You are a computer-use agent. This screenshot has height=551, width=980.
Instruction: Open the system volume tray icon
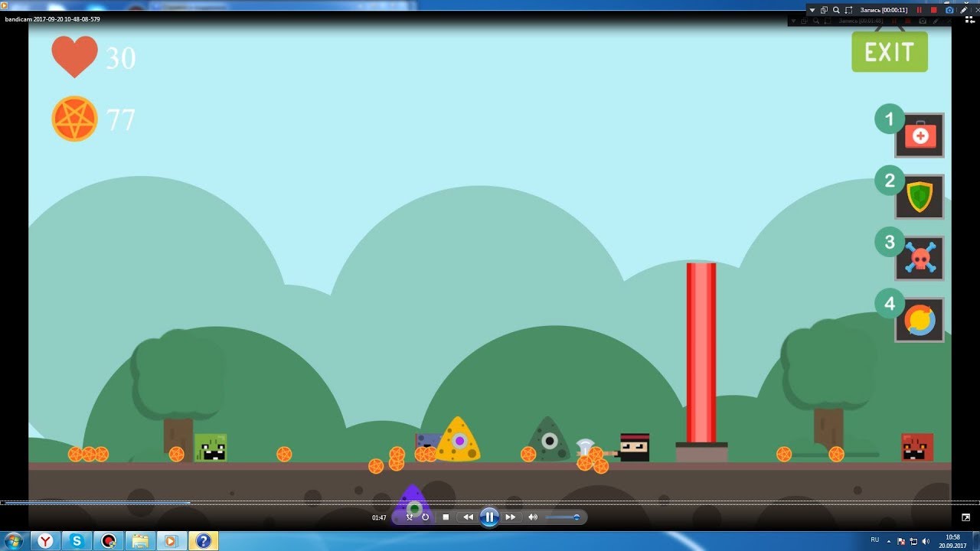point(924,541)
